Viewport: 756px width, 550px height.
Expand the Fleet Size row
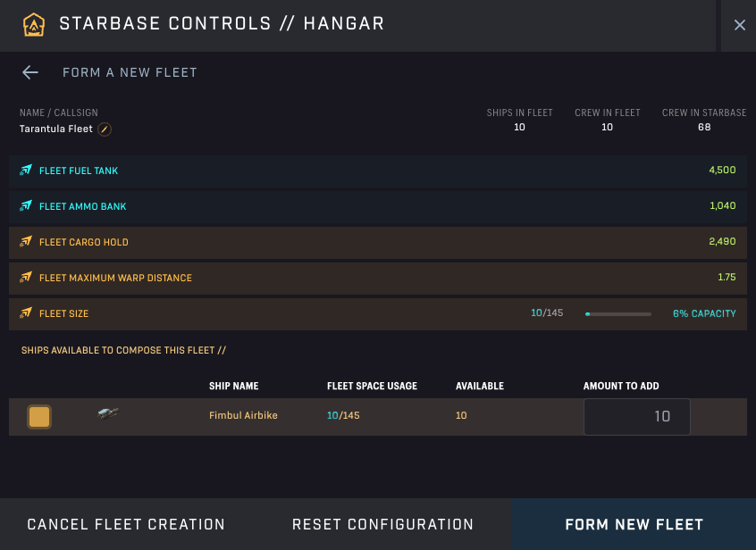(378, 313)
